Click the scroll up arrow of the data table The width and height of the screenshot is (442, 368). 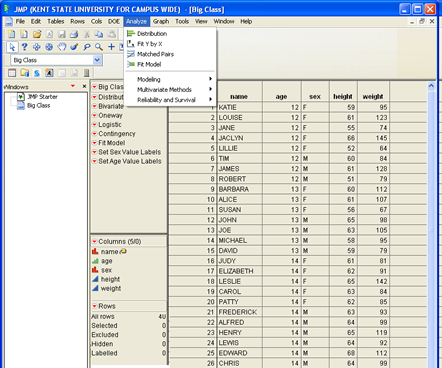tap(431, 86)
